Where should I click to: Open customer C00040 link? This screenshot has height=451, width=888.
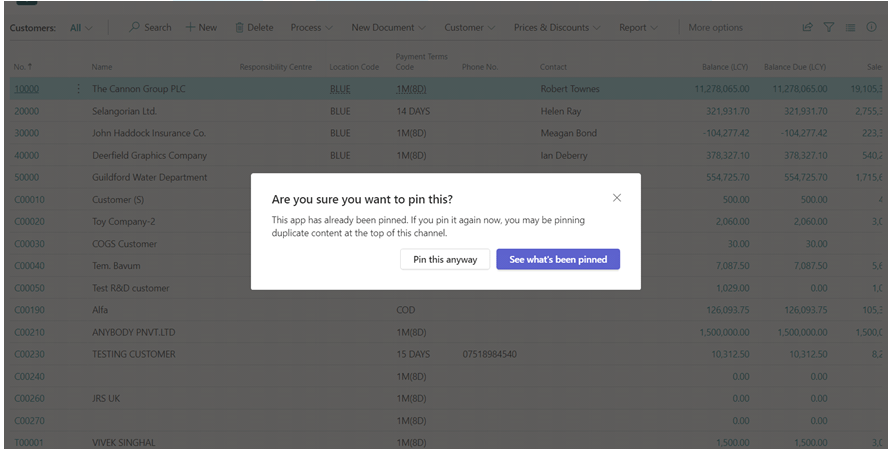pyautogui.click(x=29, y=266)
